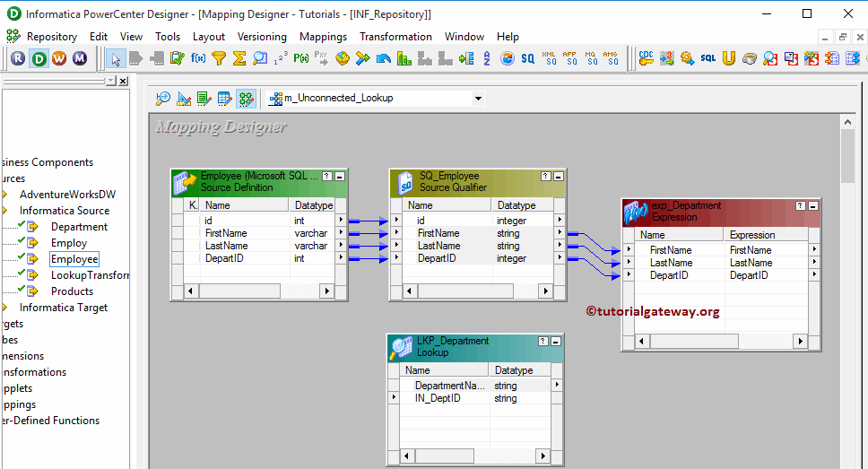Click the Update Strategy blue curved arrow icon
868x469 pixels.
tap(383, 58)
